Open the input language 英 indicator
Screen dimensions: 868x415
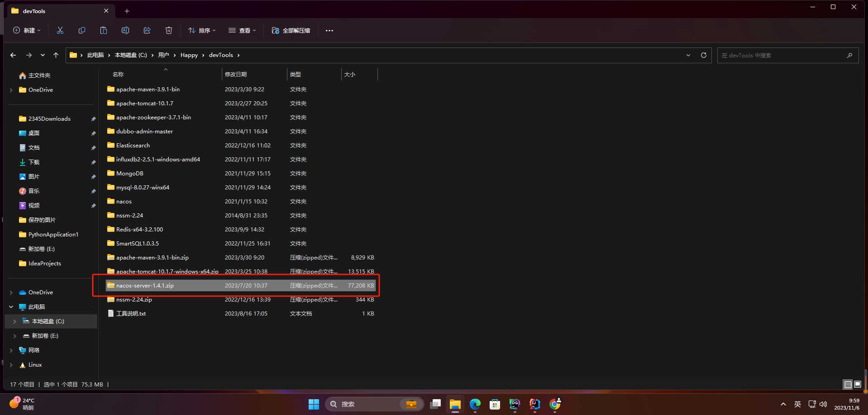coord(797,404)
